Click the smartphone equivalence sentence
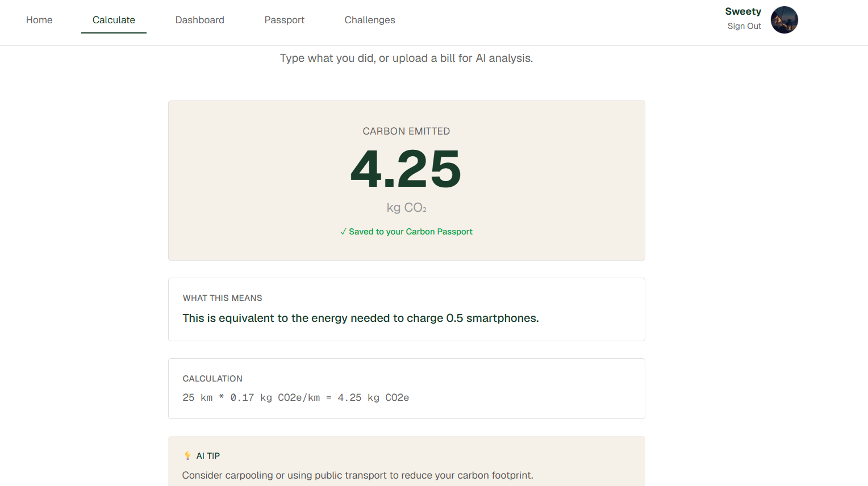The image size is (868, 486). pyautogui.click(x=360, y=318)
